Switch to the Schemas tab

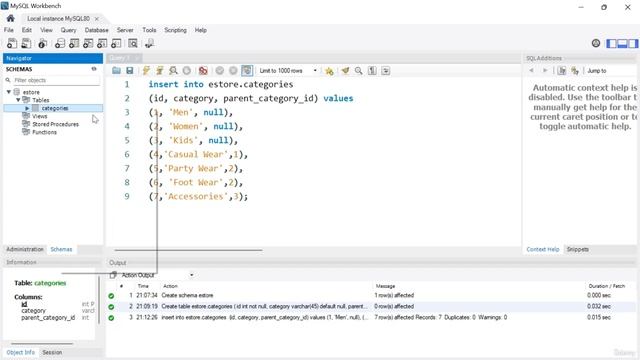point(61,249)
